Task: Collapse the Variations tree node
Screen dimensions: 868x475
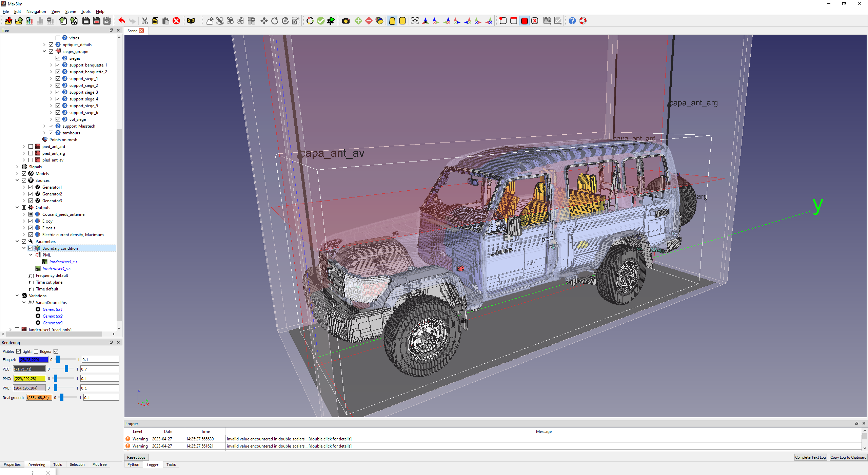Action: tap(17, 296)
